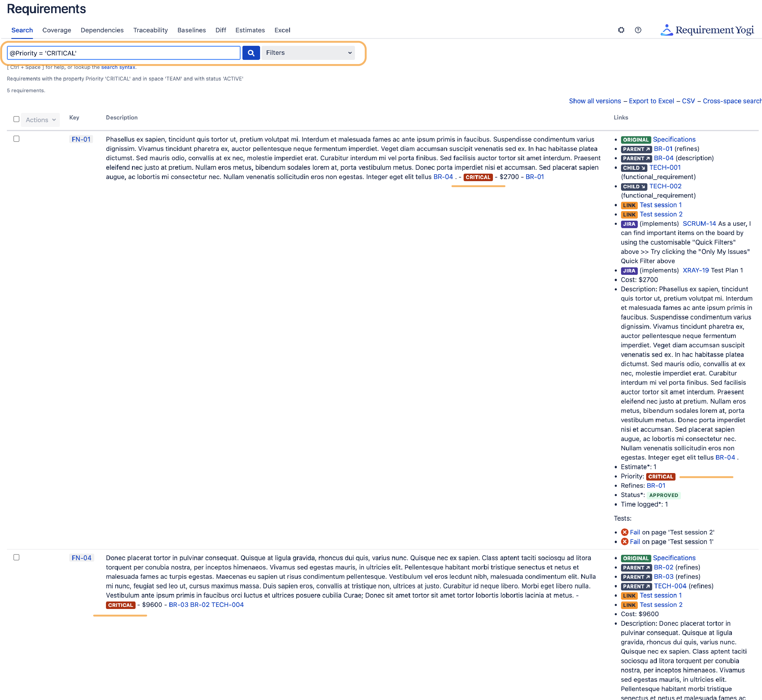This screenshot has width=762, height=700.
Task: Open the Actions dropdown
Action: [40, 119]
